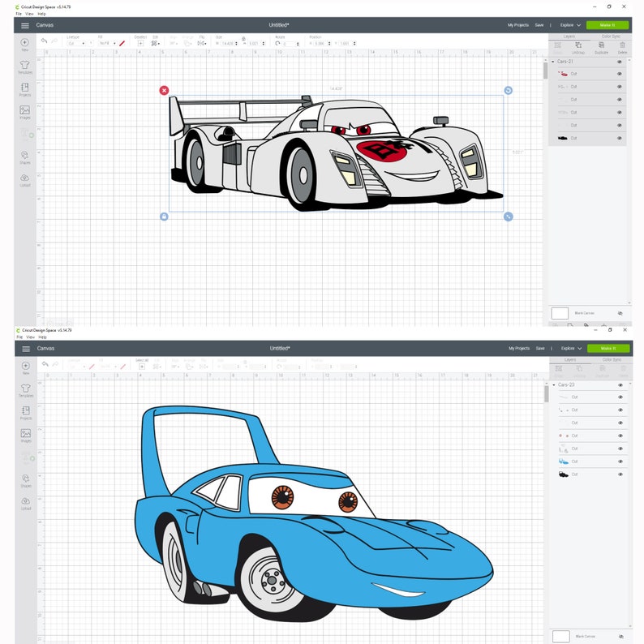Hide red layer in Cars-21 group
Image resolution: width=644 pixels, height=644 pixels.
tap(620, 74)
